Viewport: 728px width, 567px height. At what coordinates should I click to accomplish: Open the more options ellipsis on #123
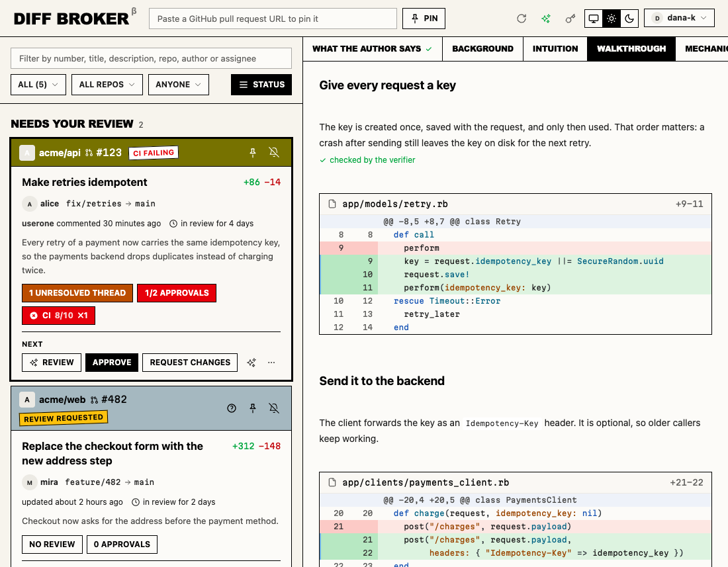[271, 363]
